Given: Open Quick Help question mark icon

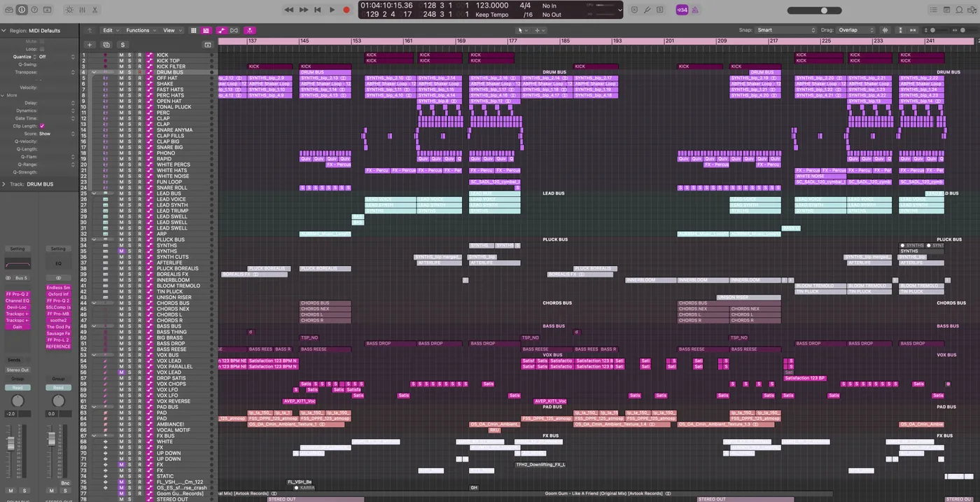Looking at the screenshot, I should pos(34,10).
